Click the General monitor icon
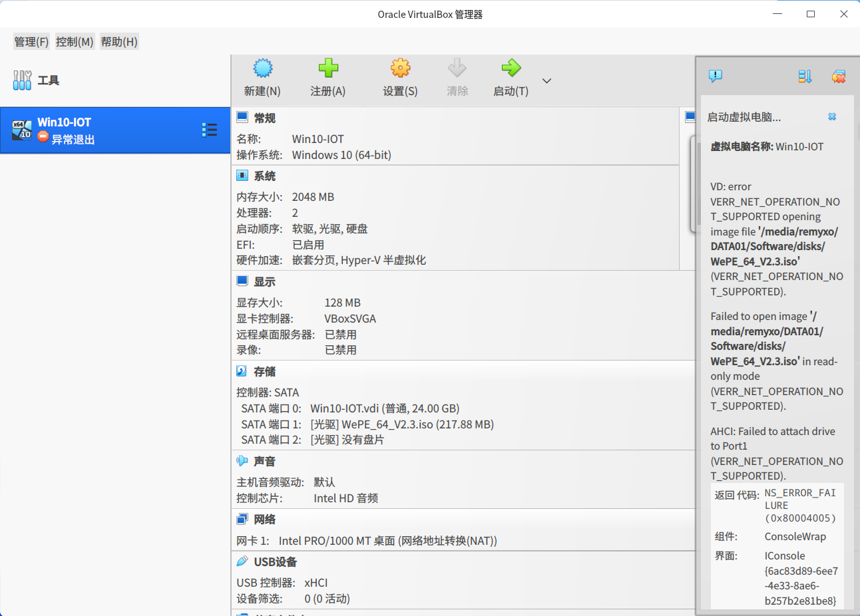The height and width of the screenshot is (616, 860). click(242, 118)
